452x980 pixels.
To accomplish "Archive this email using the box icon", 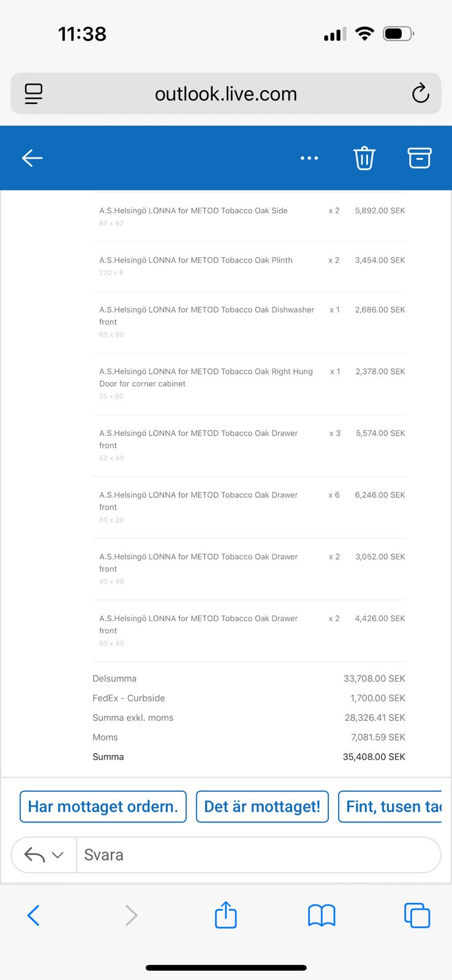I will pos(420,158).
